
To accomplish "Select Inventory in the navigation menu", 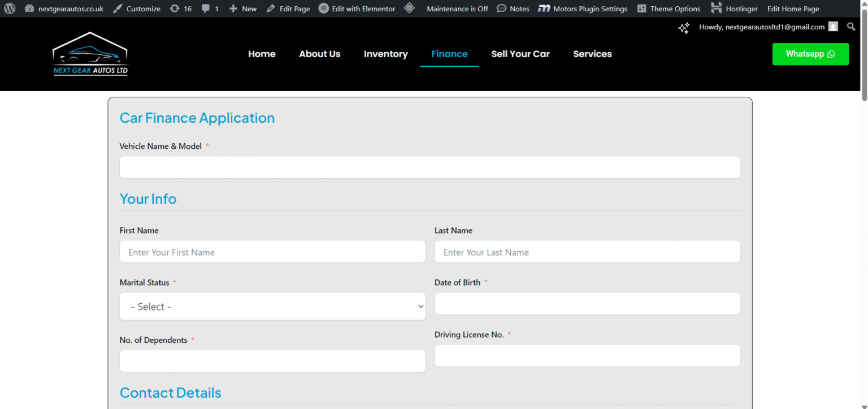I will point(386,54).
